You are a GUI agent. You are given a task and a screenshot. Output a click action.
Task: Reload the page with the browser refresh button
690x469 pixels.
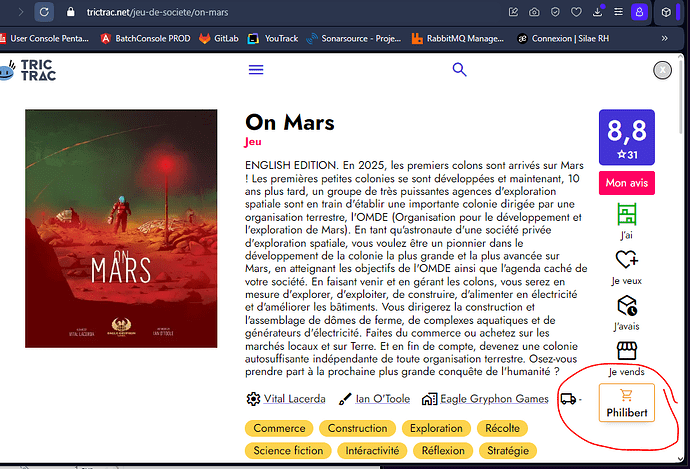[44, 12]
